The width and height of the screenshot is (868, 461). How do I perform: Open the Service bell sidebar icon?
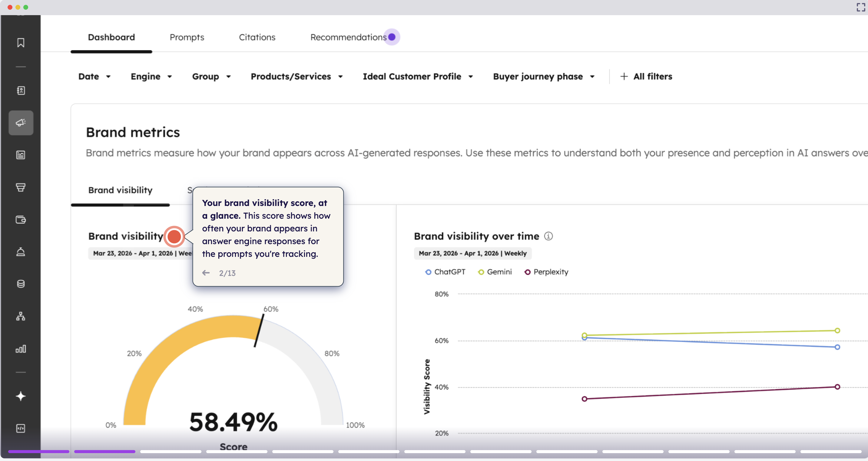pyautogui.click(x=21, y=252)
